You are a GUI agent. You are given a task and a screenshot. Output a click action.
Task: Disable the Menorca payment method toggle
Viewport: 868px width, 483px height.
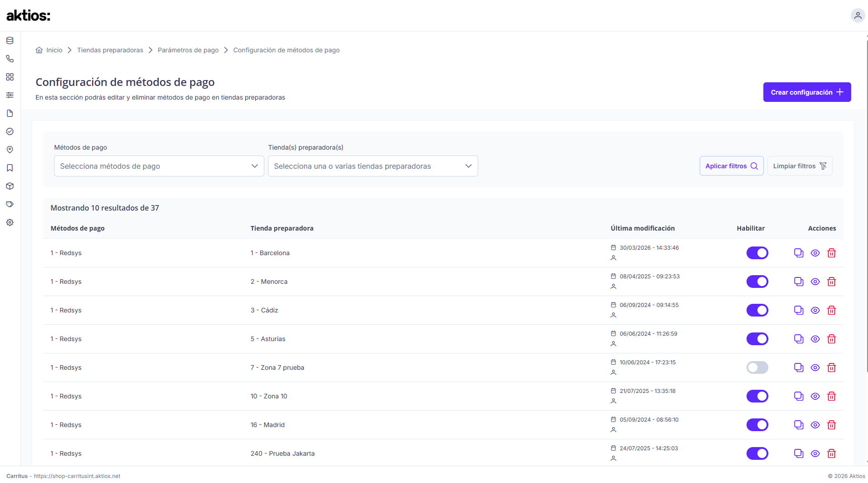[757, 282]
